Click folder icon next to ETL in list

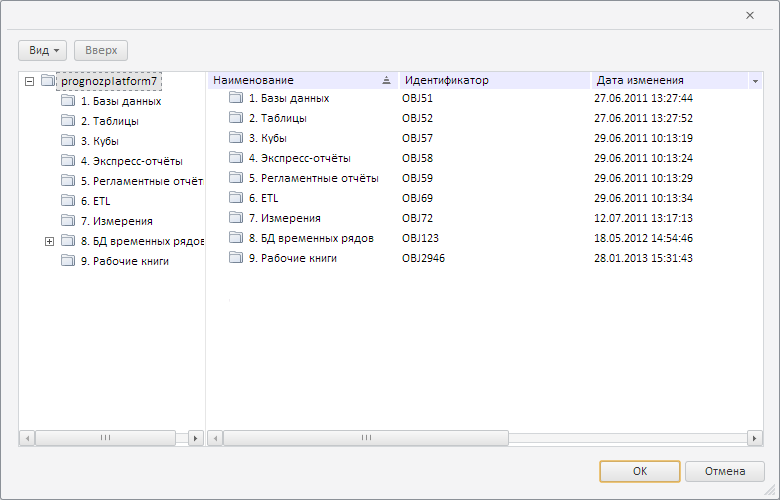tap(236, 198)
